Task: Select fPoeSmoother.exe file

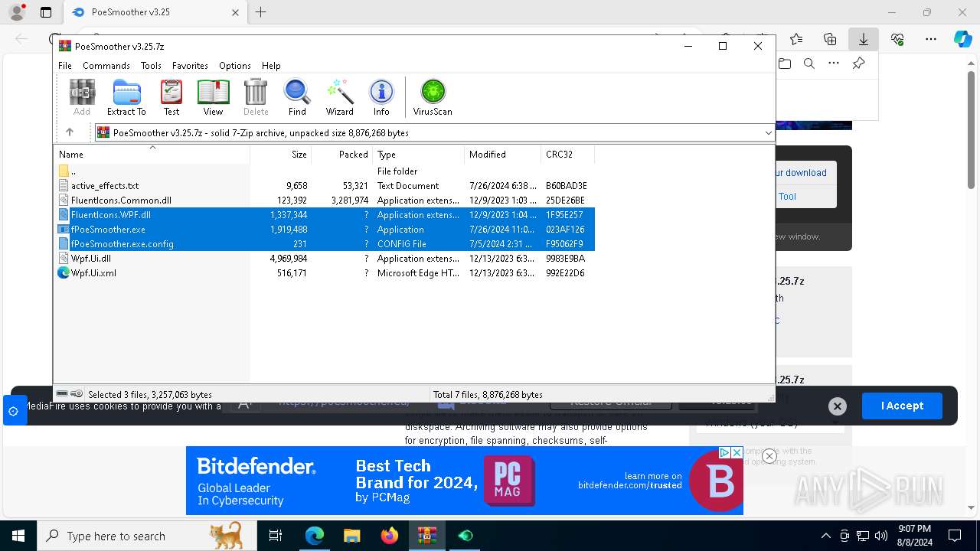Action: coord(325,230)
